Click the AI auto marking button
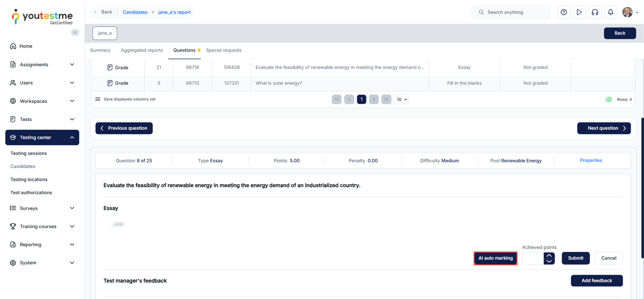Image resolution: width=644 pixels, height=299 pixels. [x=495, y=258]
